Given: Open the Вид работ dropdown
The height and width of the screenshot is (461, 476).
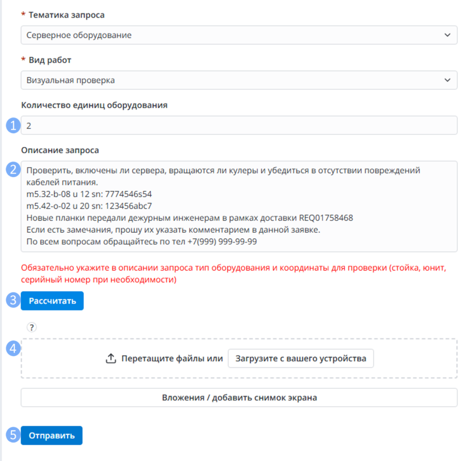Looking at the screenshot, I should (x=239, y=80).
